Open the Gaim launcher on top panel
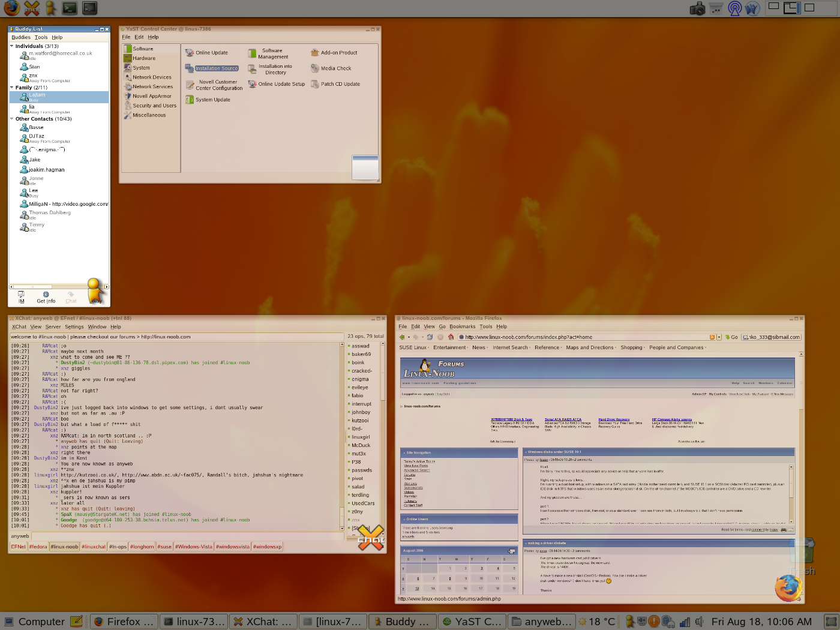The width and height of the screenshot is (840, 630). click(51, 8)
